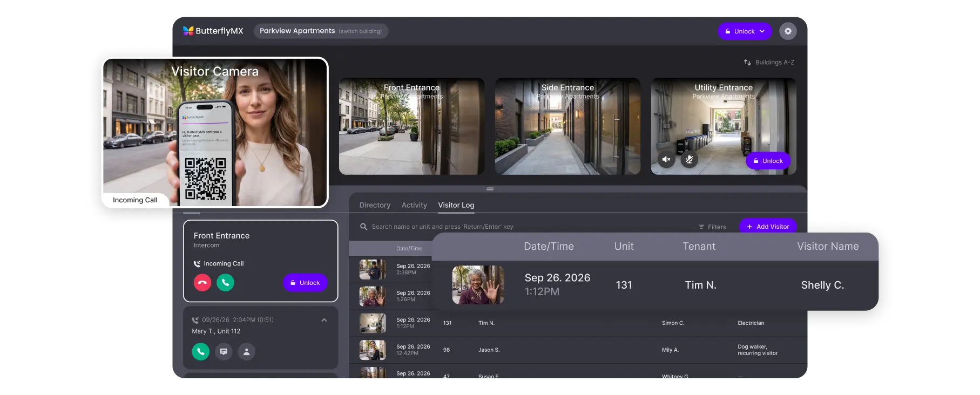Open the 1:26PM visitor photo thumbnail

[x=373, y=296]
